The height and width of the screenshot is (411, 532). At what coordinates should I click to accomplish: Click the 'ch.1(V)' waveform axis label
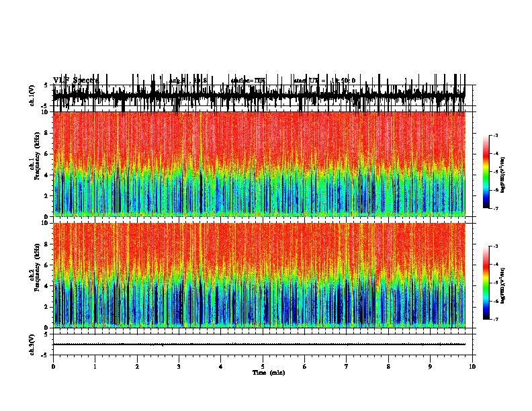[x=32, y=95]
